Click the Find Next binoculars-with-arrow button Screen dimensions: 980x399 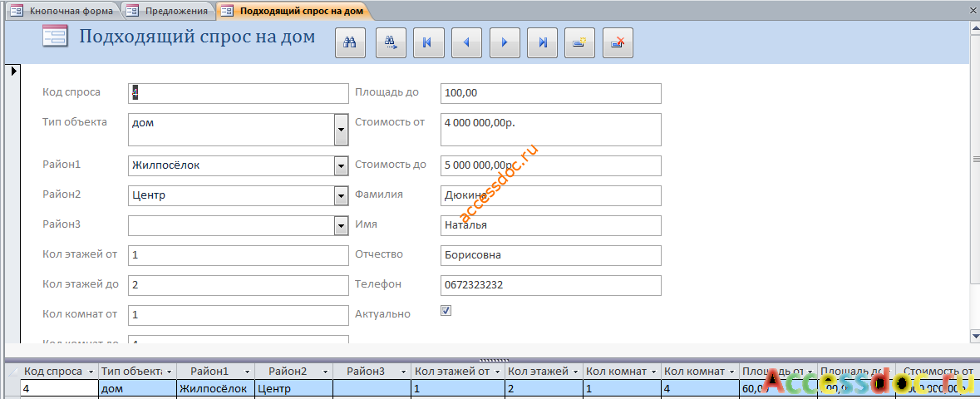click(x=392, y=42)
